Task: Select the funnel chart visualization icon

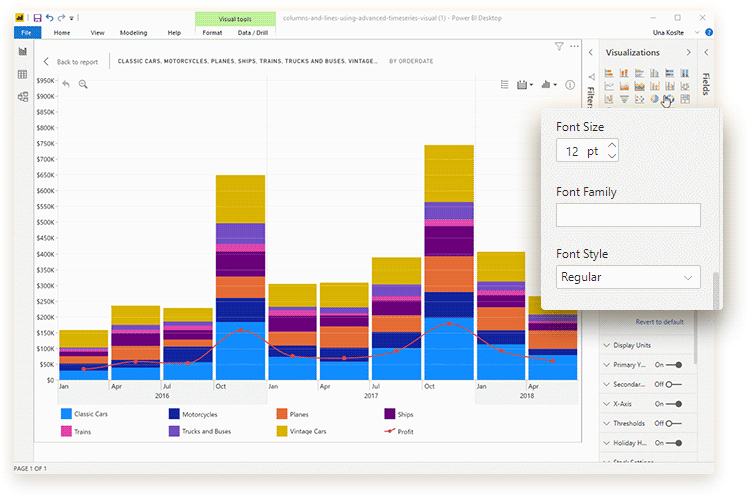Action: point(625,99)
